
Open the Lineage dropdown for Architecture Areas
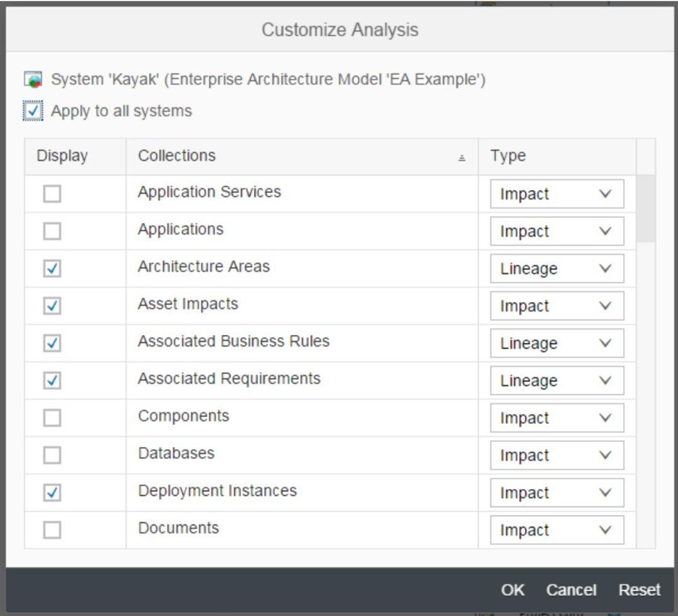click(x=557, y=268)
